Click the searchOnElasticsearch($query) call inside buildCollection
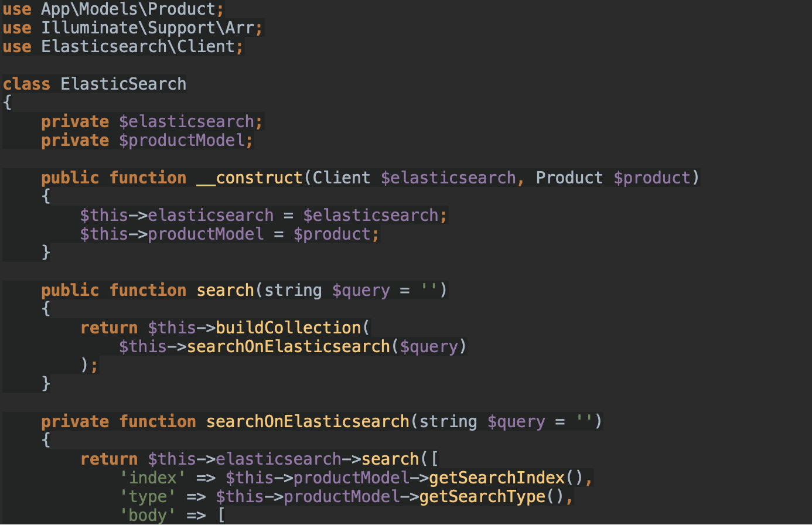812x525 pixels. pyautogui.click(x=288, y=347)
